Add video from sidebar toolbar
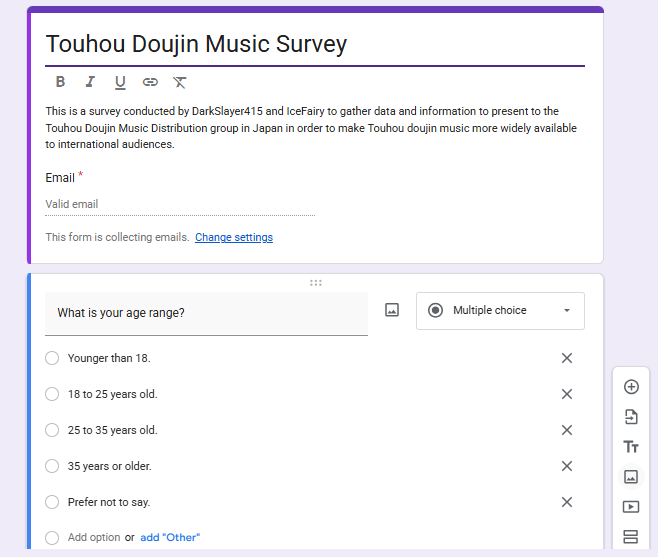 pos(631,507)
